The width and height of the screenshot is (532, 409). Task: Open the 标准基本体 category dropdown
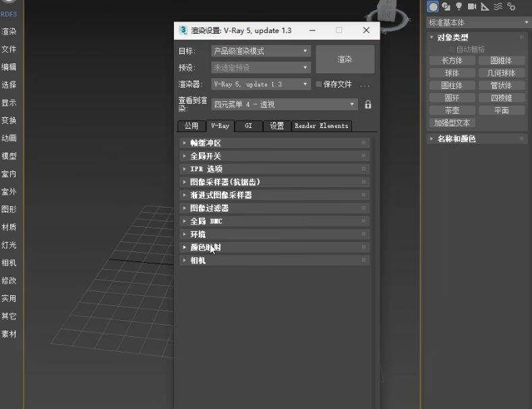pyautogui.click(x=478, y=23)
